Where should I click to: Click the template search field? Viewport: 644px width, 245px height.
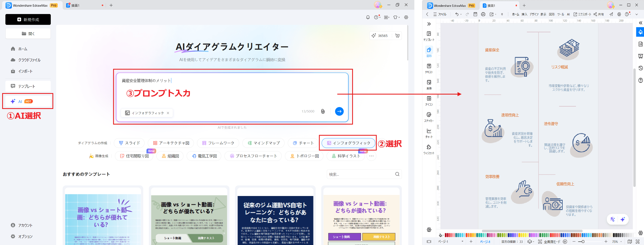click(x=363, y=174)
